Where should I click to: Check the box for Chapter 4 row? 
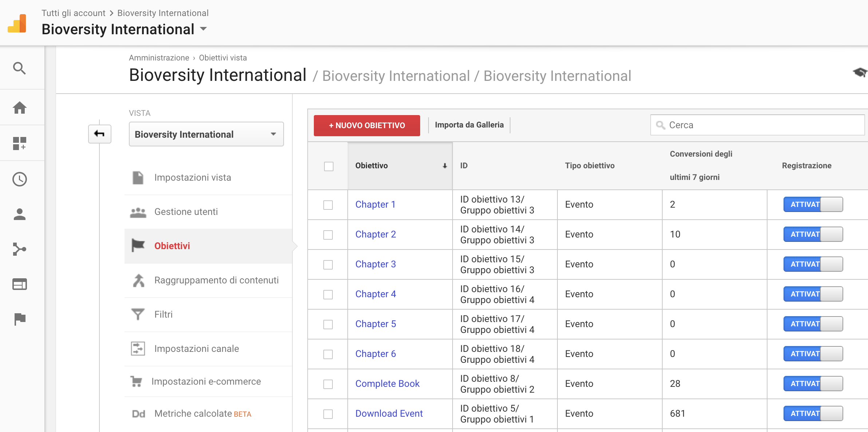click(x=328, y=294)
